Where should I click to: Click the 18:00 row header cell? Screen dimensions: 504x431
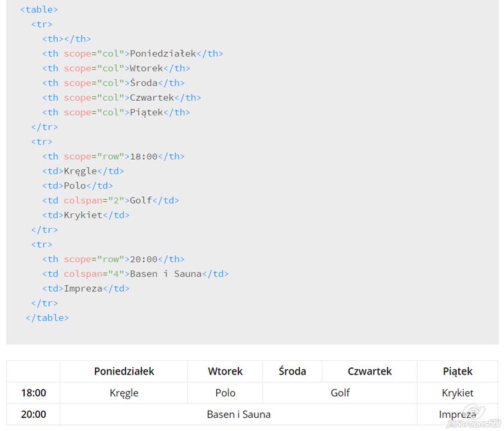click(x=34, y=393)
